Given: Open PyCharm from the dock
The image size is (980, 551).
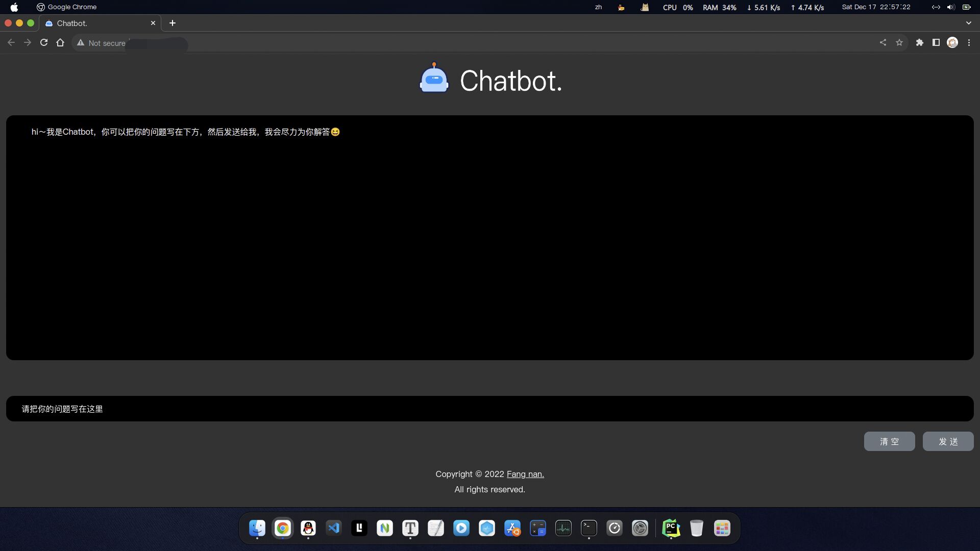Looking at the screenshot, I should point(671,528).
